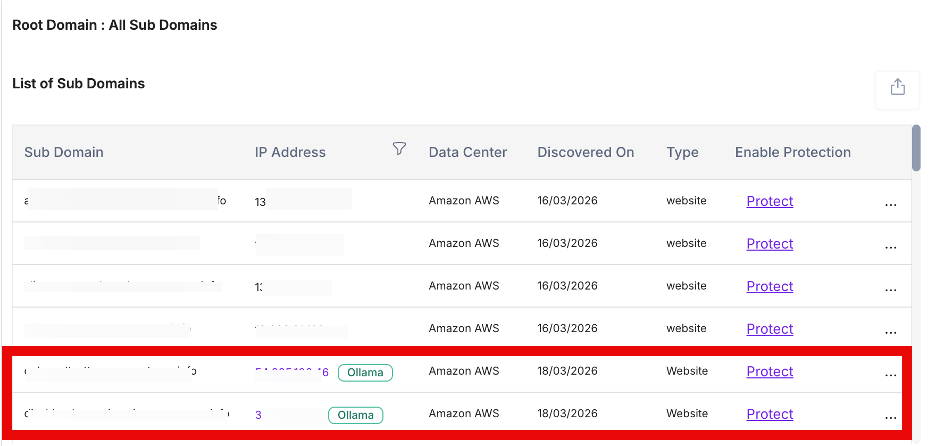Open more options for the first row
Screen dimensions: 936x446
(890, 203)
